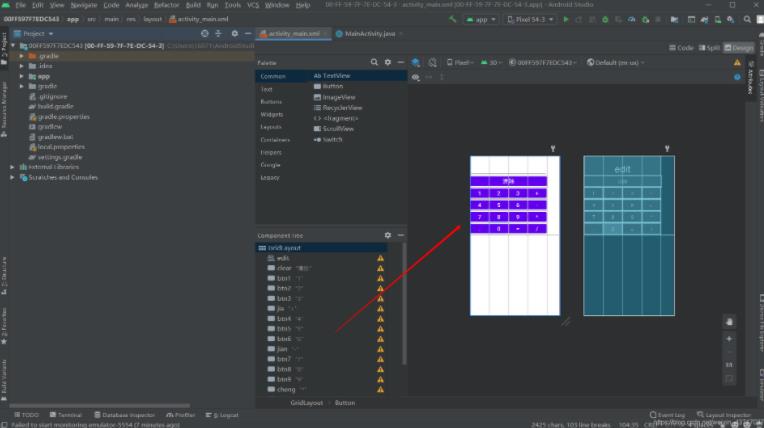Select the Widgets category in Palette

(x=271, y=114)
